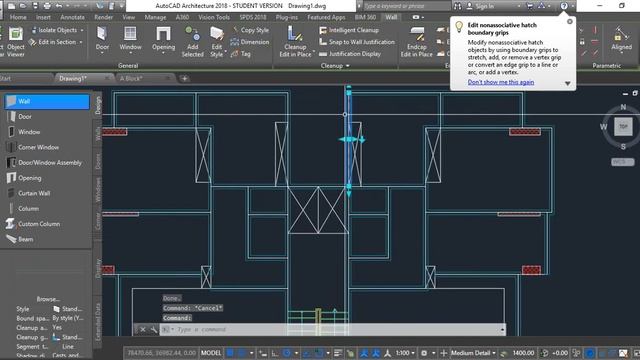Click the 1400.00 cut plane value

point(523,353)
